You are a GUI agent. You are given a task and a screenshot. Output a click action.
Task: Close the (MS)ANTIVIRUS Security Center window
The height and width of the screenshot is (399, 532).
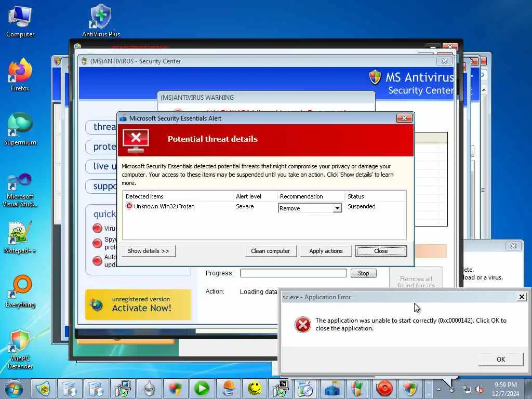(444, 61)
